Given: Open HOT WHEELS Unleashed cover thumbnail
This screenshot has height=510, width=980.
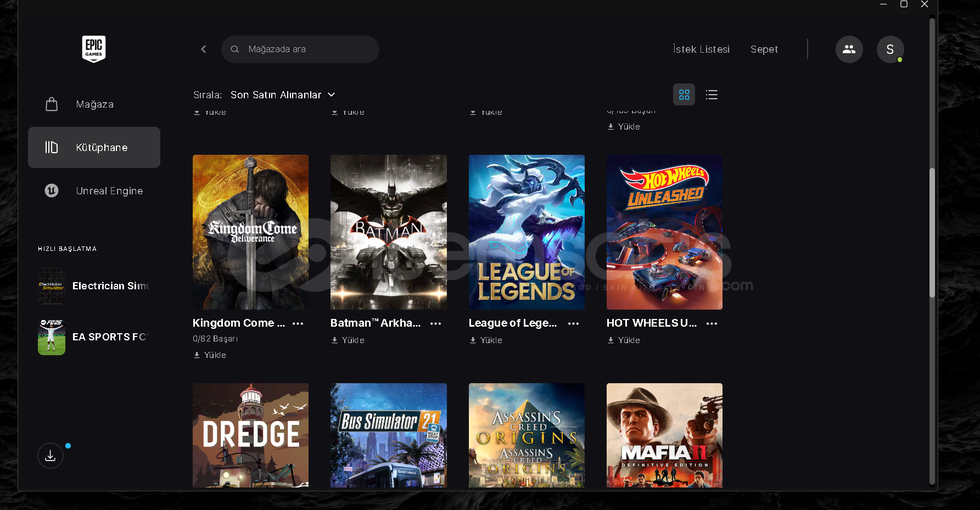Looking at the screenshot, I should [x=664, y=232].
